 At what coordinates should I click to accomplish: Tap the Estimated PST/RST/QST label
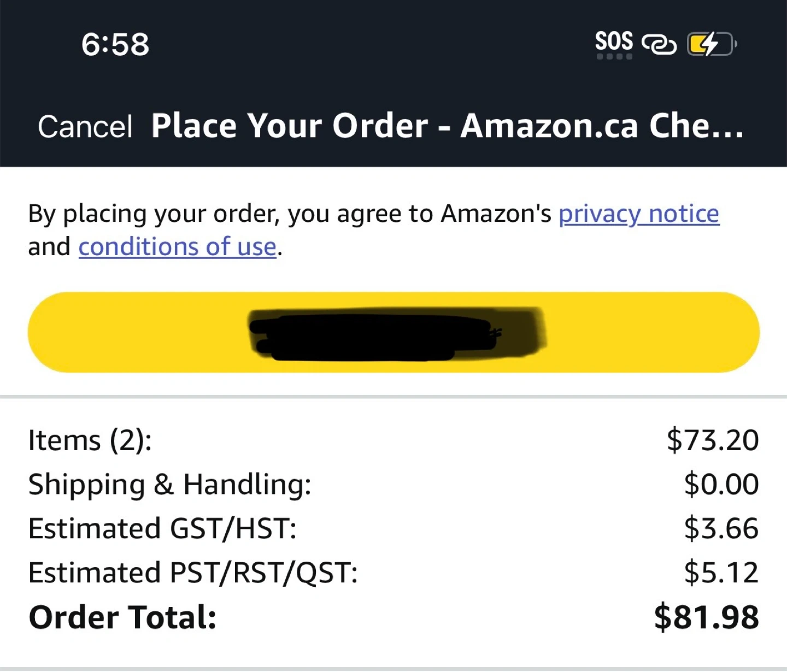point(193,573)
